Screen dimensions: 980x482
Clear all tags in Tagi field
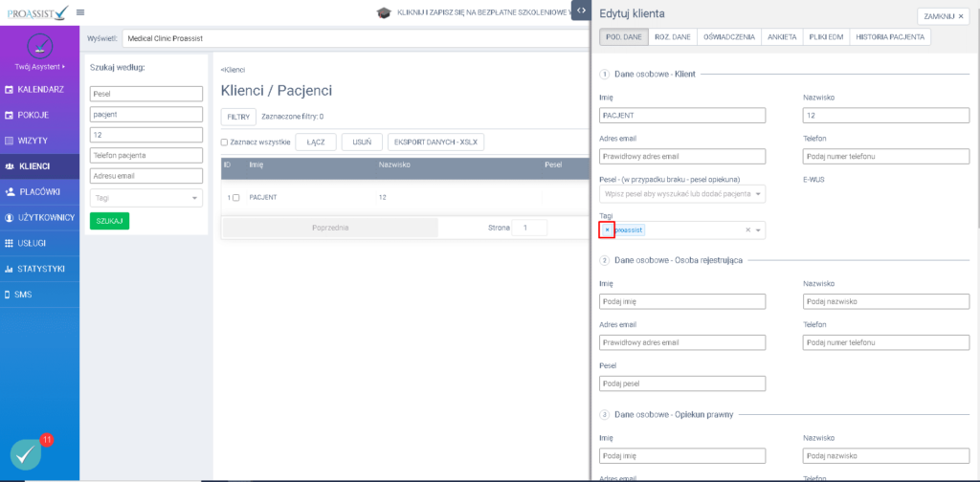(747, 230)
